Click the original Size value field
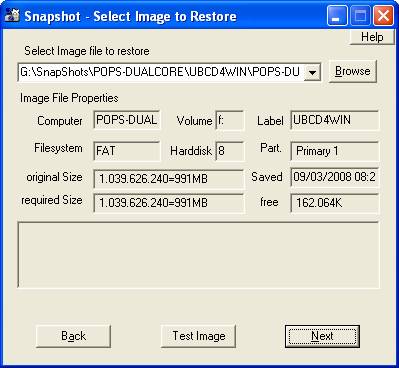Viewport: 399px width, 368px height. (169, 179)
